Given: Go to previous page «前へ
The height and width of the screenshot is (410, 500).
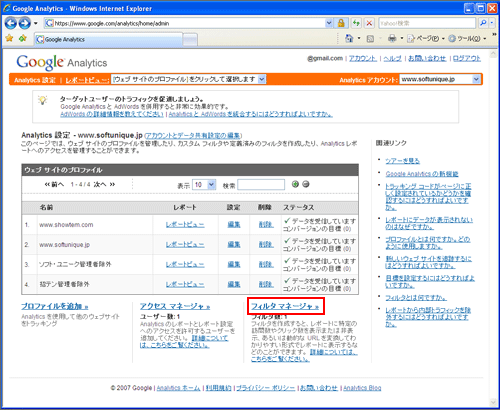Looking at the screenshot, I should [x=54, y=184].
